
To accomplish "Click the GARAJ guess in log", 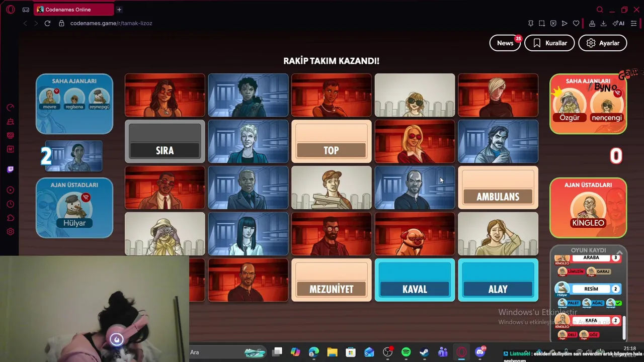I will (x=599, y=271).
